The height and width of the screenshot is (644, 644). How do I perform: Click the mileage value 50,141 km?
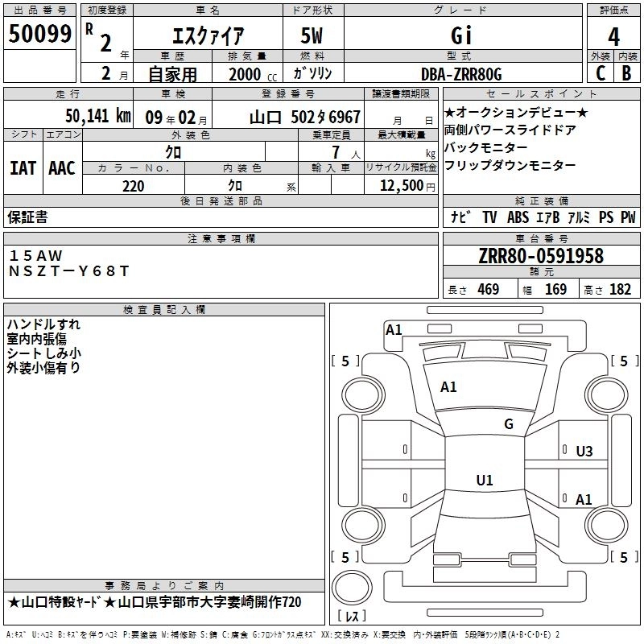pos(98,116)
